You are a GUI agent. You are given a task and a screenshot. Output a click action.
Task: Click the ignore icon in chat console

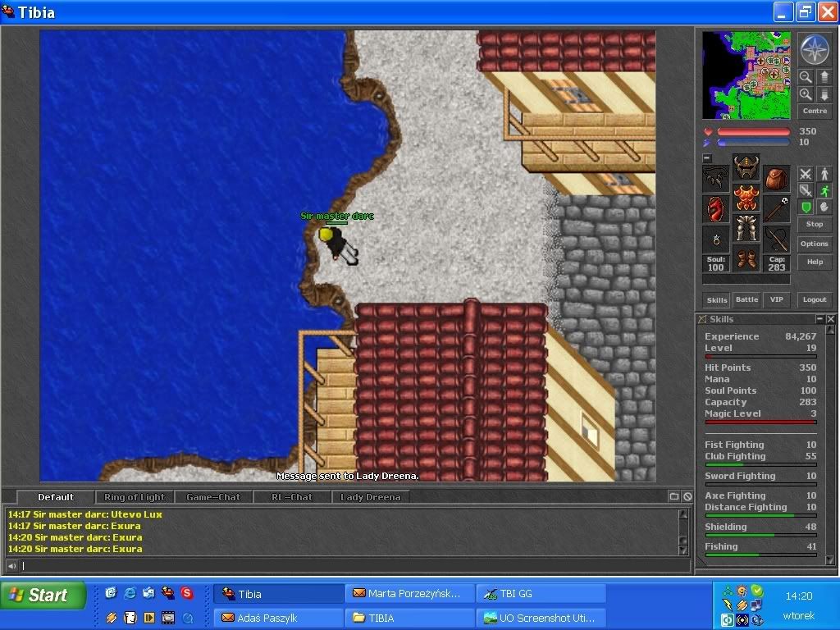(x=688, y=496)
